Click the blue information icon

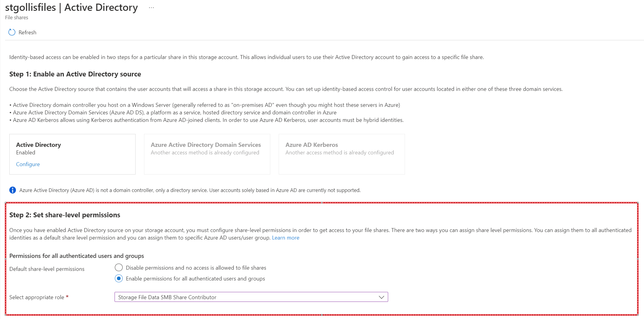(13, 190)
